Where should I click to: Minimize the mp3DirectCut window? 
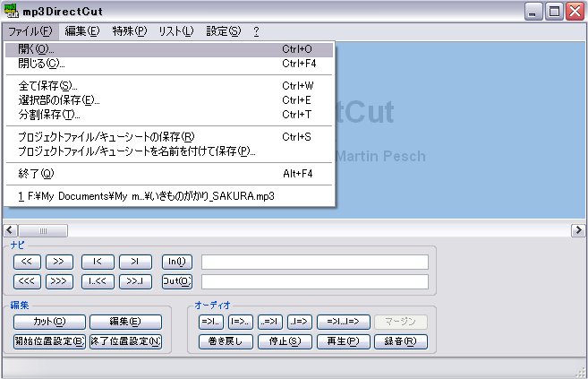coord(533,12)
